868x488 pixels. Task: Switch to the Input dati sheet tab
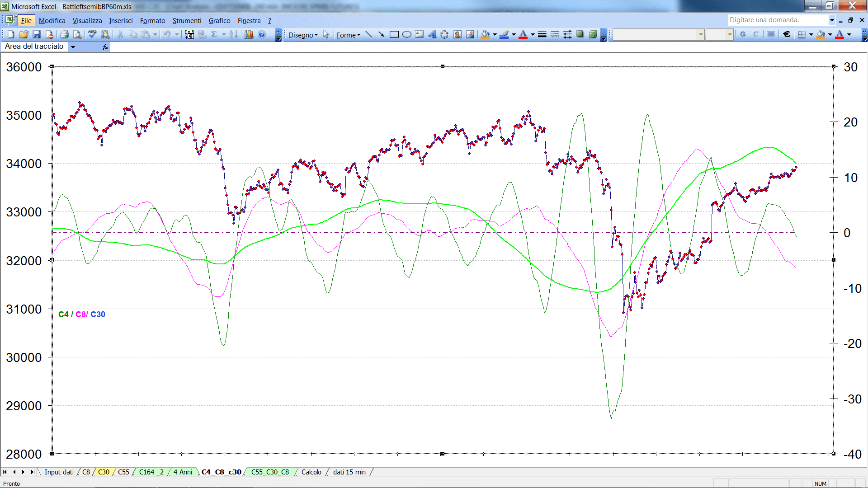(x=59, y=472)
